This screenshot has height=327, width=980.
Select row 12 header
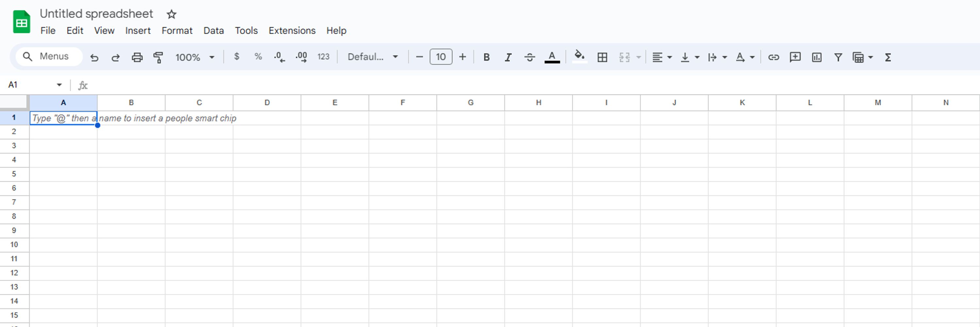pos(14,273)
